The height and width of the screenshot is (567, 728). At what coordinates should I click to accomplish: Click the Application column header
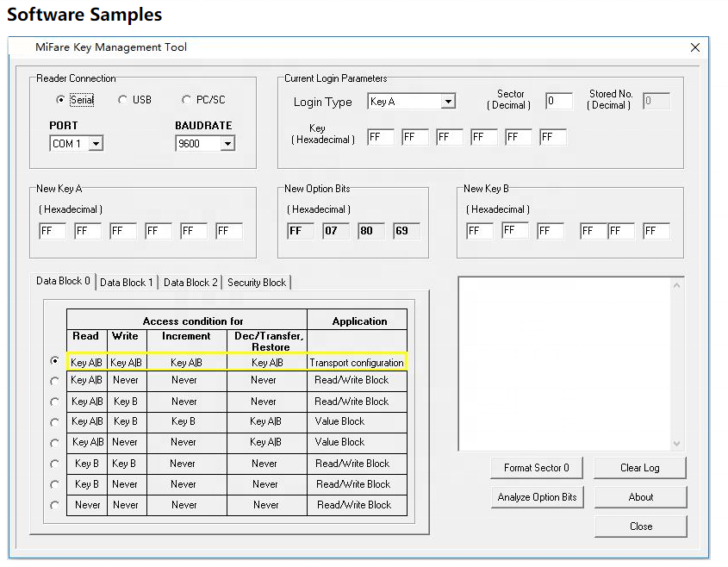pos(359,321)
